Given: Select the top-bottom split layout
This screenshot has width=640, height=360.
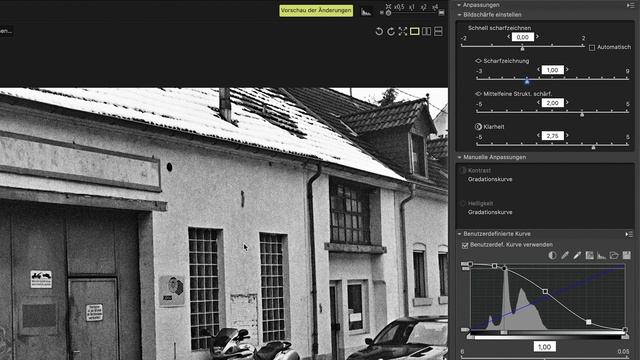Looking at the screenshot, I should pos(438,31).
